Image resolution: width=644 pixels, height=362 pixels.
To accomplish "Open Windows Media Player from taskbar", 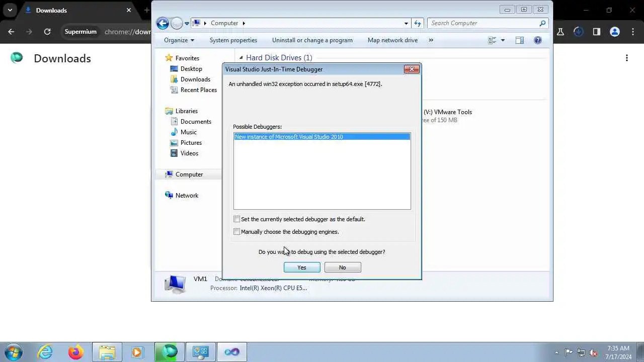I will pos(137,352).
